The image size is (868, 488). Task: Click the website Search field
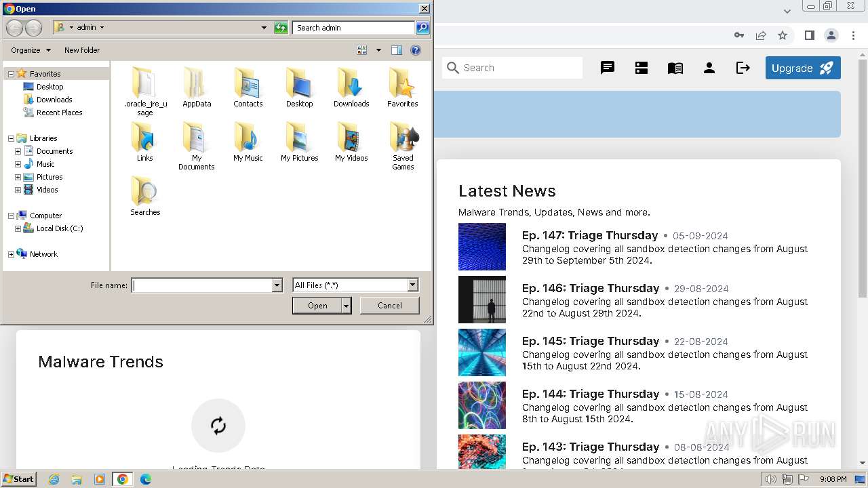coord(513,68)
